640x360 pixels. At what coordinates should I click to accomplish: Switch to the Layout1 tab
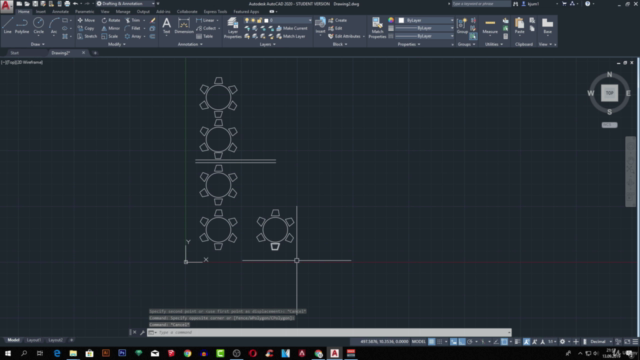coord(33,340)
